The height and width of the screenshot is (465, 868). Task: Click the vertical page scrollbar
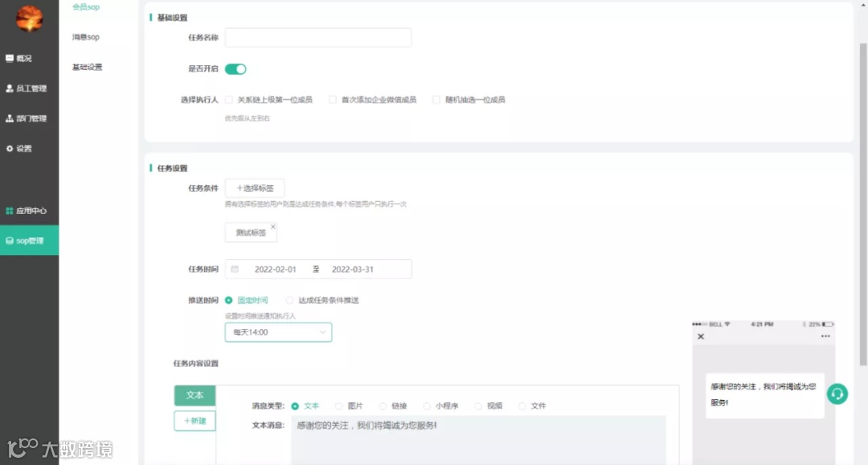pyautogui.click(x=863, y=204)
